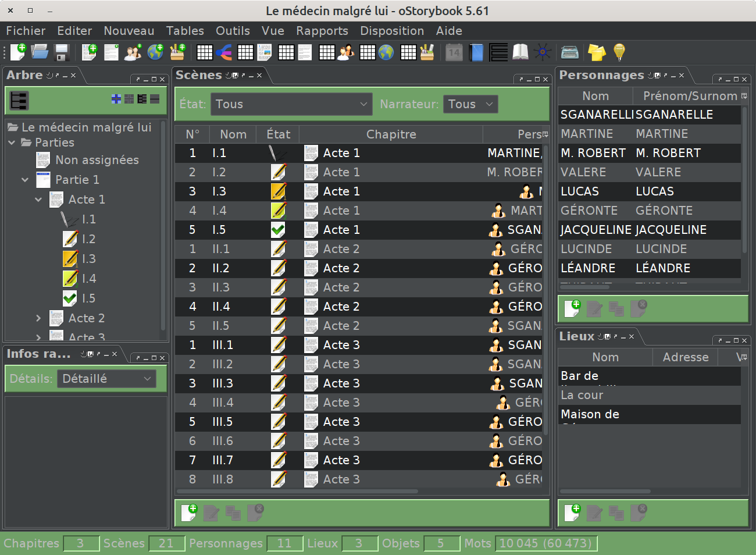Open the blue book view icon

(x=476, y=52)
